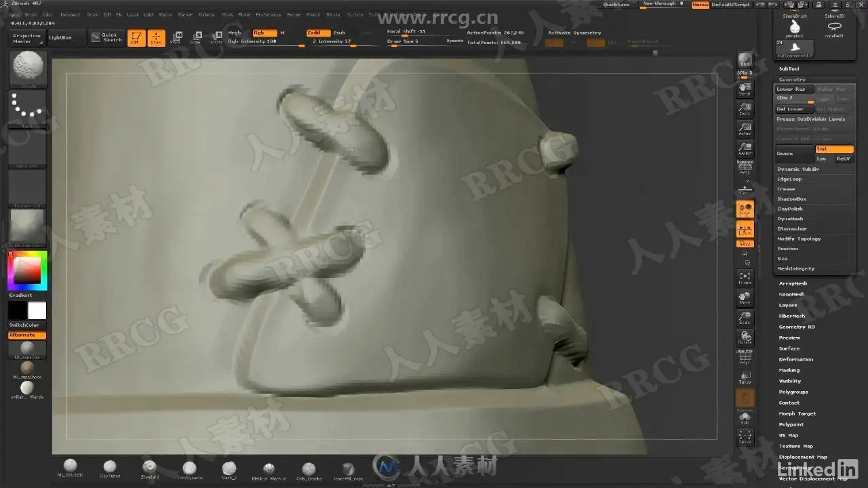Pick the Orb_Cracks brush
The image size is (868, 488).
tap(309, 470)
